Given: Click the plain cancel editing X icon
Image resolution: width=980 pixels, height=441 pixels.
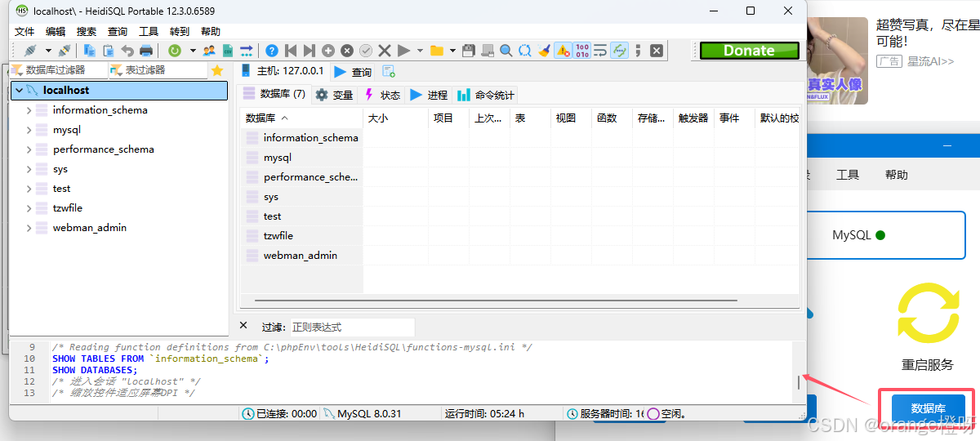Looking at the screenshot, I should (x=385, y=51).
